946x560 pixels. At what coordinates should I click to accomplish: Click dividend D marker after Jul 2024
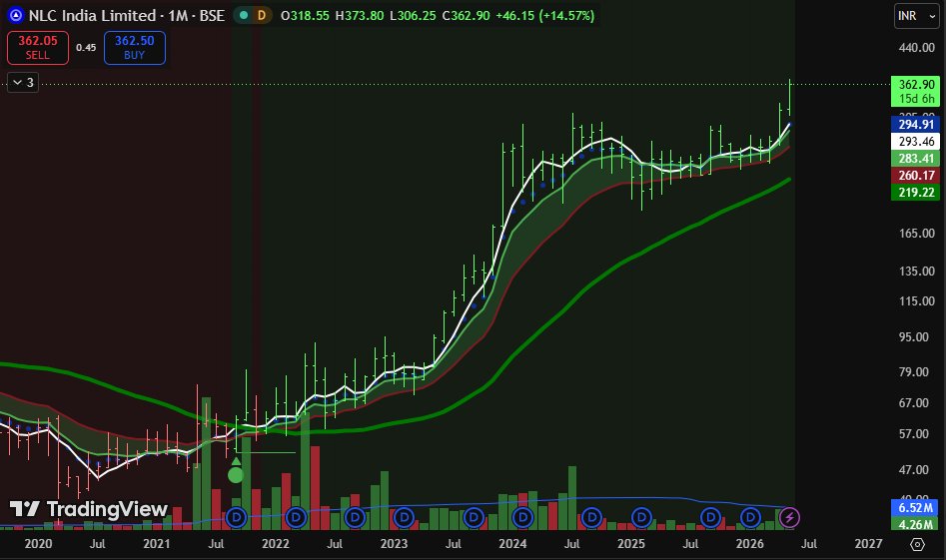coord(591,517)
